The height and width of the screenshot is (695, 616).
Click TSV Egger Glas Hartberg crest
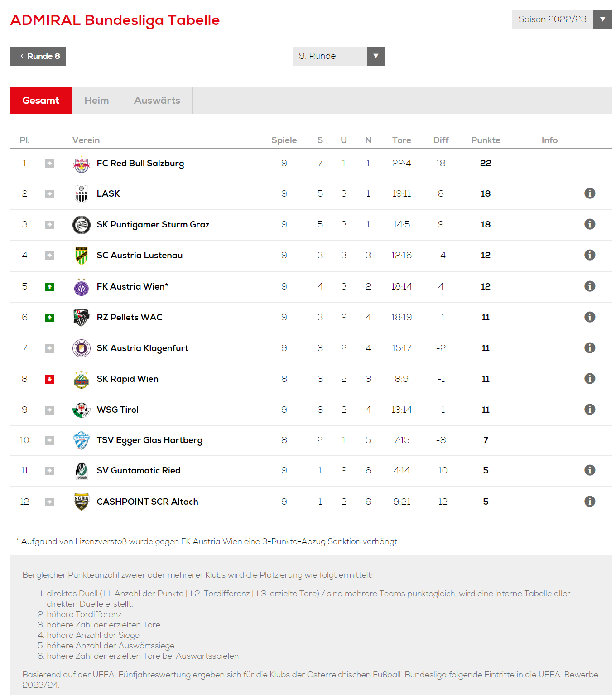coord(82,440)
